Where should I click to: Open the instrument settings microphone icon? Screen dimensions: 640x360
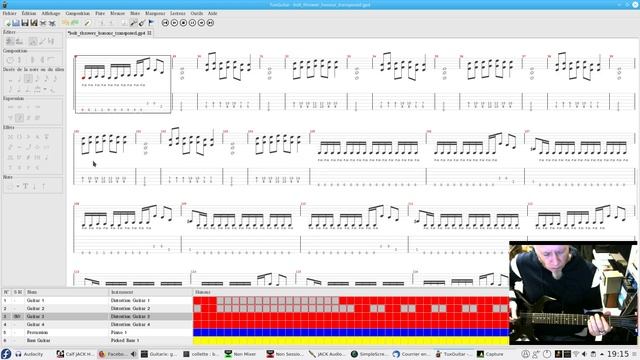coord(133,23)
